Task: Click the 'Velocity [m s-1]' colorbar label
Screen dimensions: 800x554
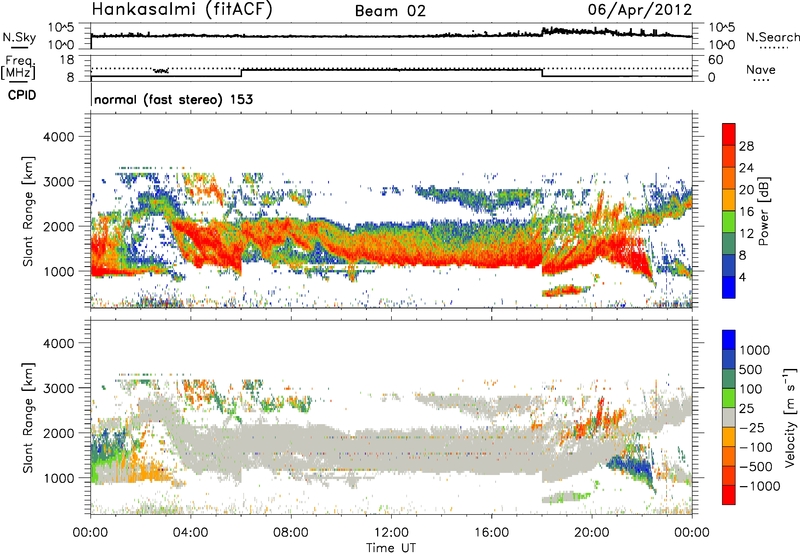Action: pos(790,417)
